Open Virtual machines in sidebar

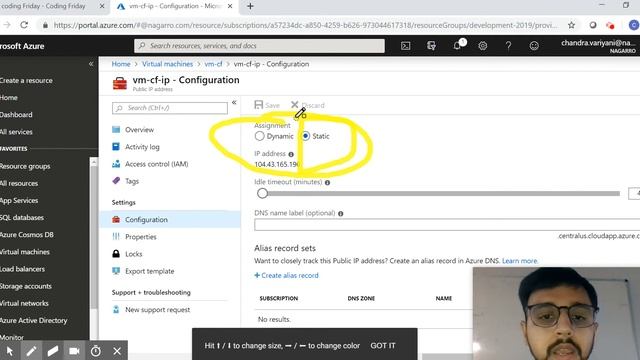tap(24, 252)
